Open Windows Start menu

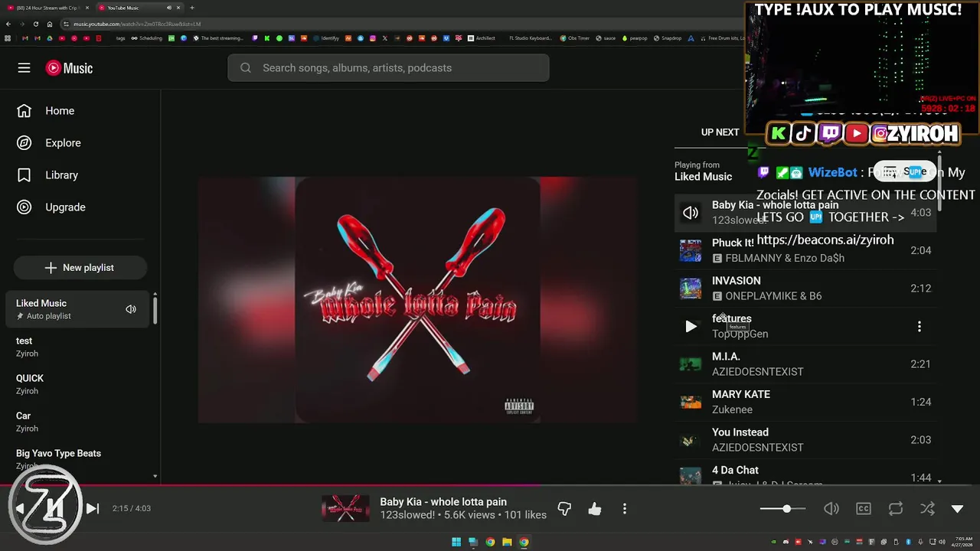pyautogui.click(x=456, y=543)
